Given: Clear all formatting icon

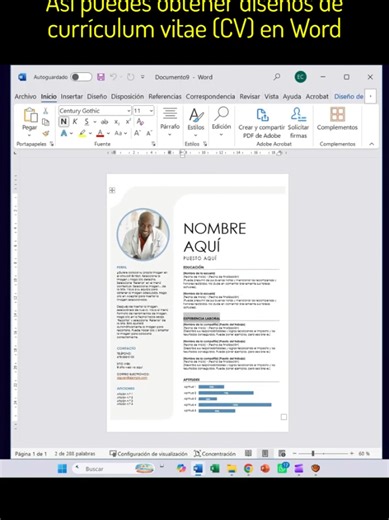Looking at the screenshot, I should (x=140, y=122).
